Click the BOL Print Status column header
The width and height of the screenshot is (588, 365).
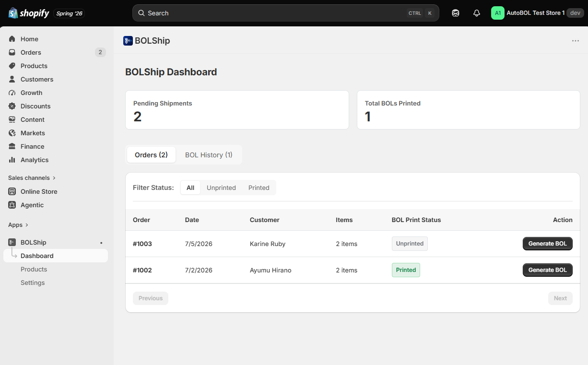click(416, 220)
